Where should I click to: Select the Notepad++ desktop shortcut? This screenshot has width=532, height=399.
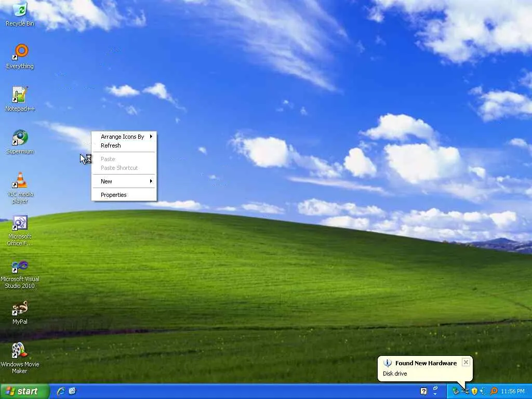point(20,99)
